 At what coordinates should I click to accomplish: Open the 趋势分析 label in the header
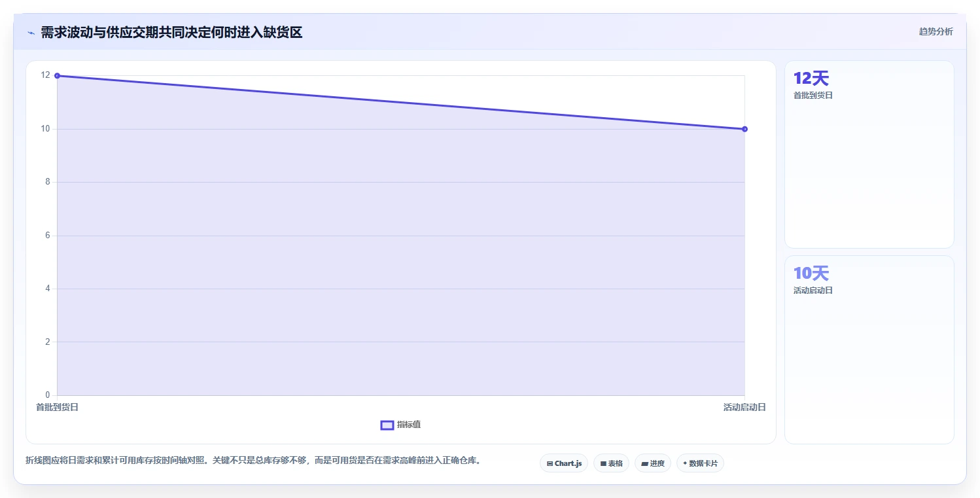pyautogui.click(x=936, y=31)
